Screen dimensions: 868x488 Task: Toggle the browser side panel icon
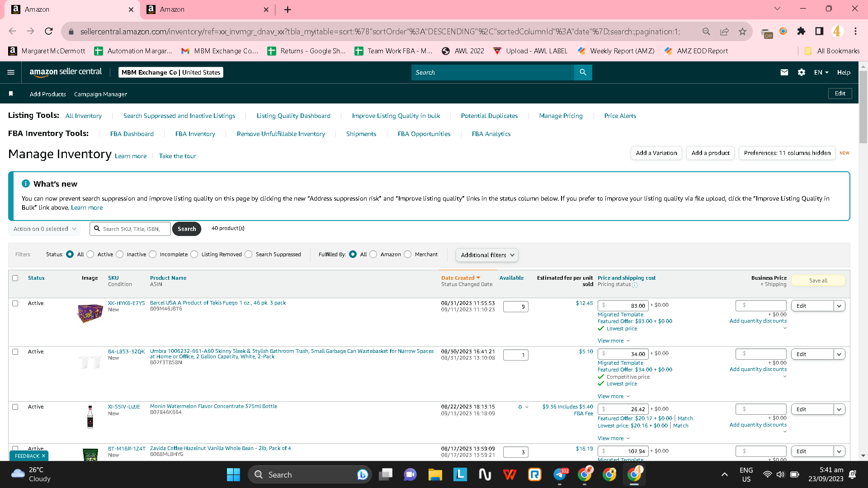(819, 31)
